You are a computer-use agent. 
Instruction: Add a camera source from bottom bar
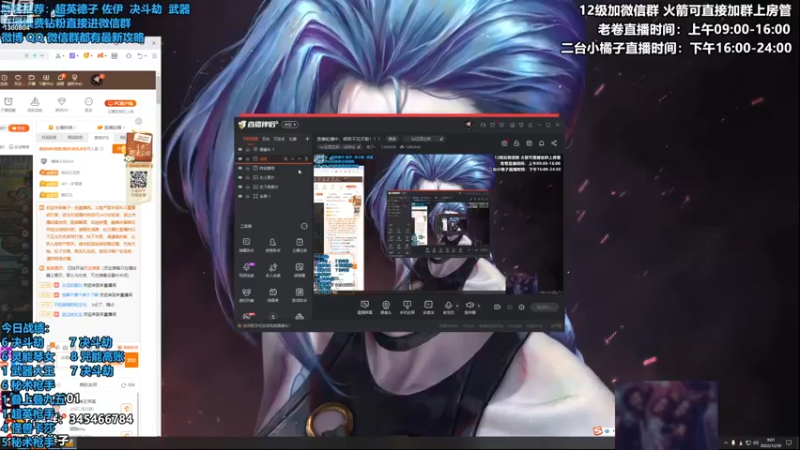point(386,307)
